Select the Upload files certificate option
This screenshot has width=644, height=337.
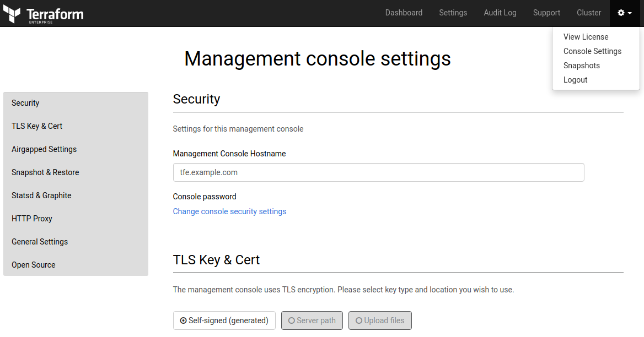(380, 320)
